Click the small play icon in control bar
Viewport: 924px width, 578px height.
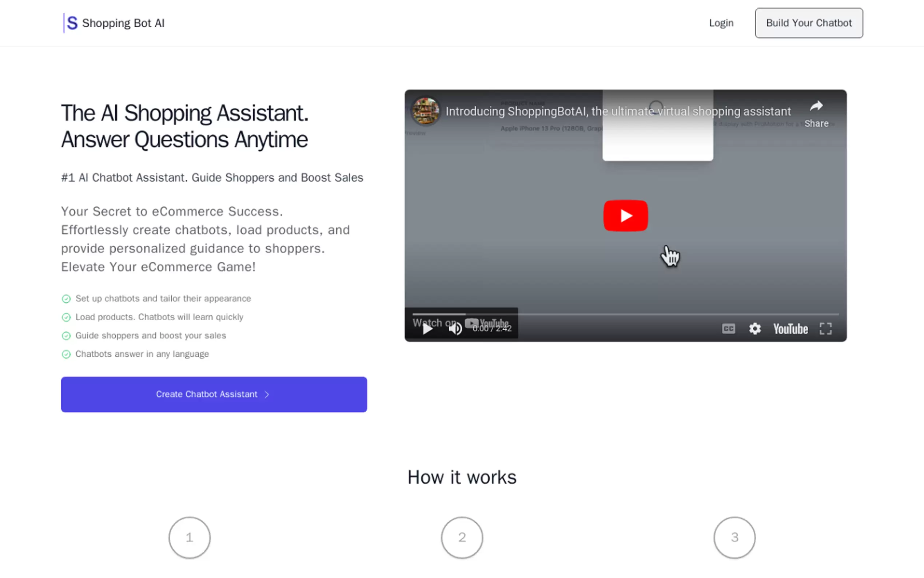[x=427, y=329]
